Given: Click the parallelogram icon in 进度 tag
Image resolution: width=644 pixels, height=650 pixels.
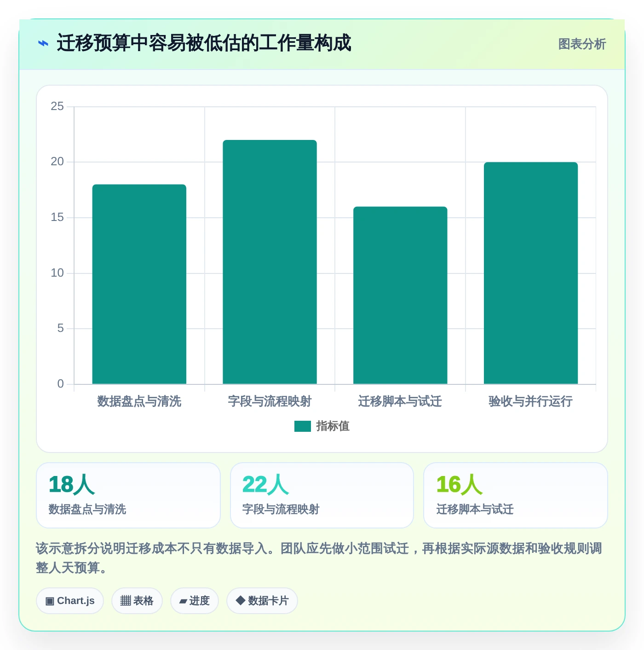Looking at the screenshot, I should click(x=183, y=601).
